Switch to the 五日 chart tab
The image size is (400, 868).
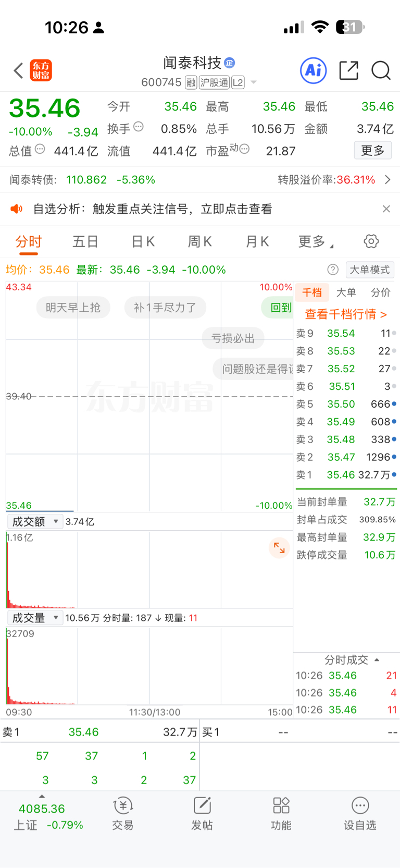point(85,241)
